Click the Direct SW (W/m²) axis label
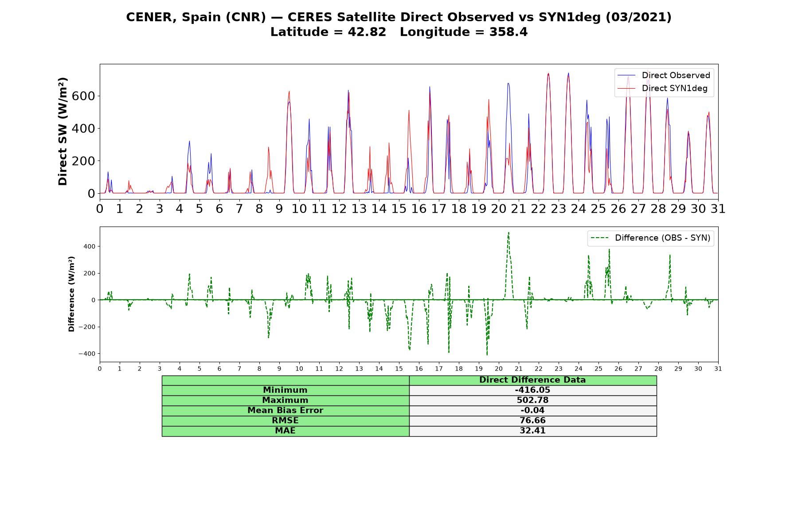Viewport: 798px width, 532px height. 63,131
